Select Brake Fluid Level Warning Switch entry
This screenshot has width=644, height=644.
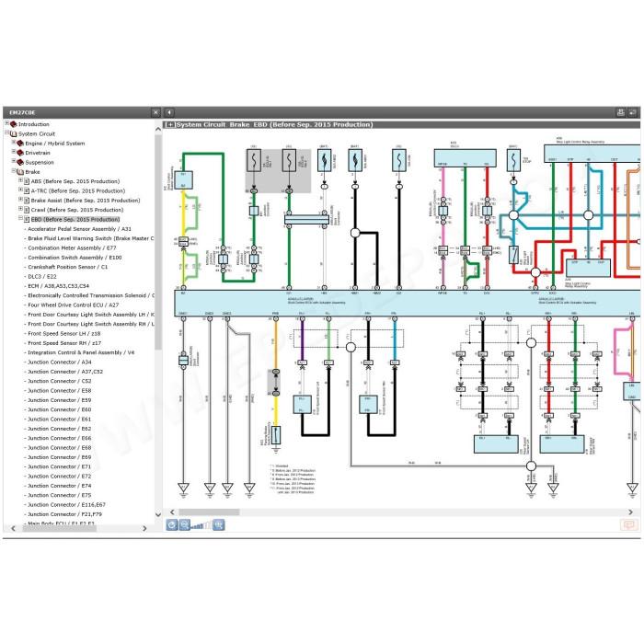point(91,238)
